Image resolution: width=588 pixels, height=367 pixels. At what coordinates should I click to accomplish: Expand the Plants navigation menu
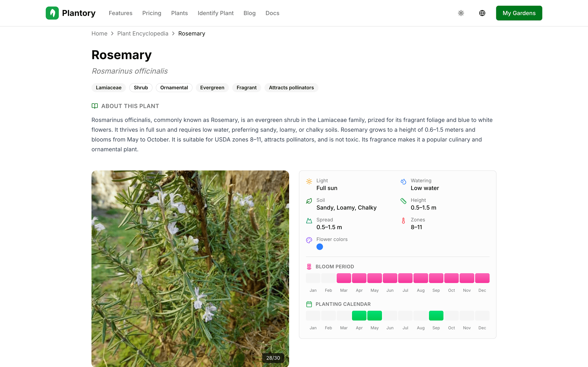[179, 13]
